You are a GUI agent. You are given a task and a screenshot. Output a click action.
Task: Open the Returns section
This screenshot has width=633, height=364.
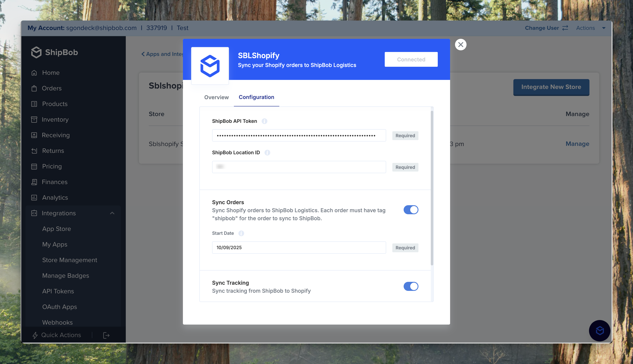point(53,151)
